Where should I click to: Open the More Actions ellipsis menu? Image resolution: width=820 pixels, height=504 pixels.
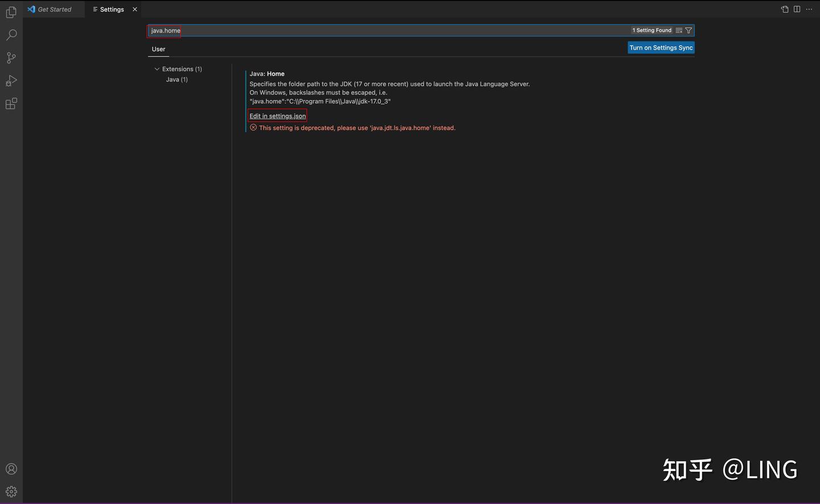click(809, 9)
